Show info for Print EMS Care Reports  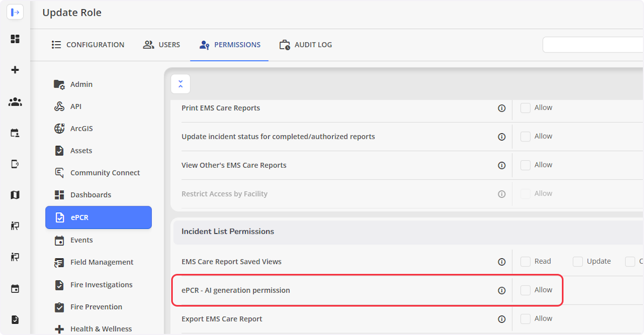pyautogui.click(x=502, y=108)
